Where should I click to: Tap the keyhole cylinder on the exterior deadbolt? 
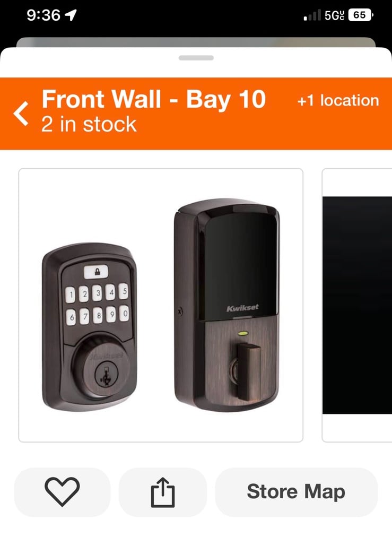[106, 374]
